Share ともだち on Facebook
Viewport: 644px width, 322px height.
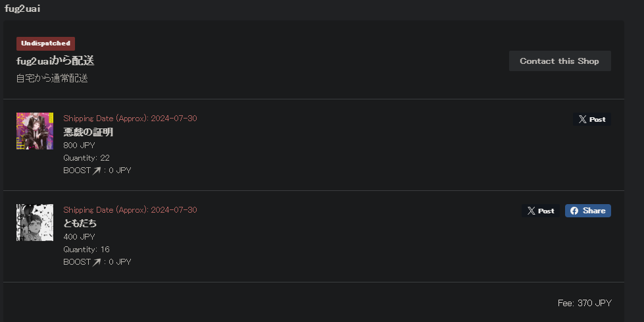587,211
